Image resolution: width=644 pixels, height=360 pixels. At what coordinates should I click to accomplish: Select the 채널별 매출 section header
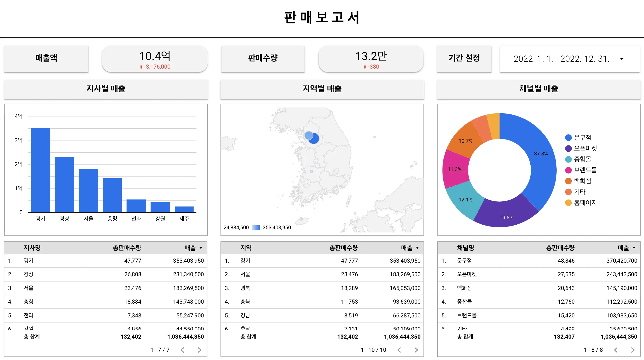point(539,89)
